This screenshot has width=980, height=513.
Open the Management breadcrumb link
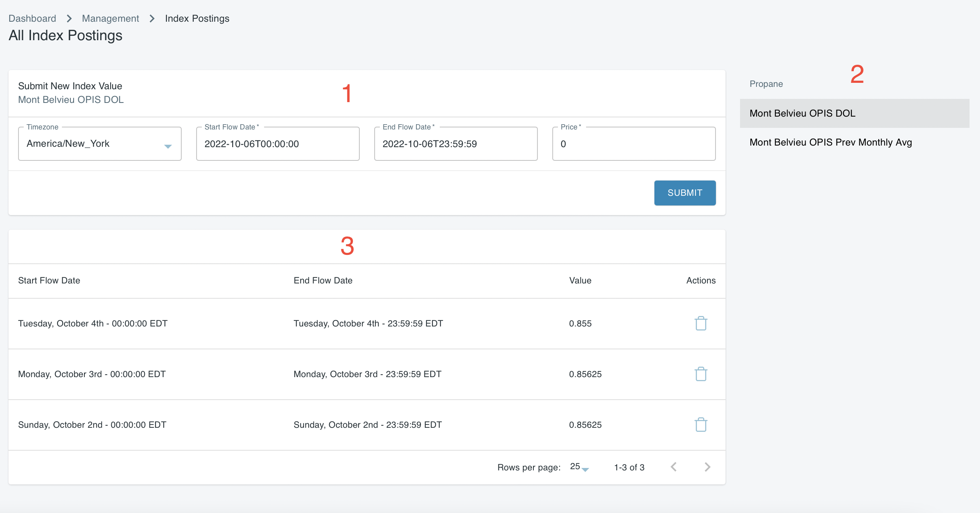tap(110, 18)
